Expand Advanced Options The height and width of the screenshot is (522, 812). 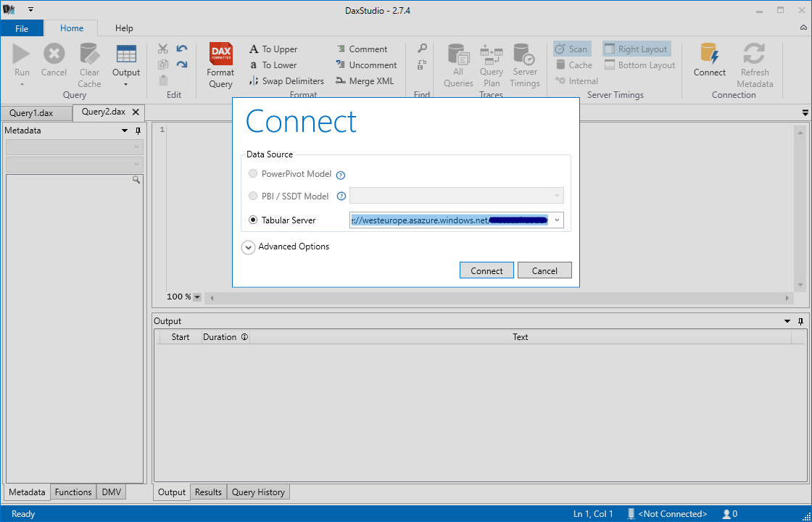249,247
